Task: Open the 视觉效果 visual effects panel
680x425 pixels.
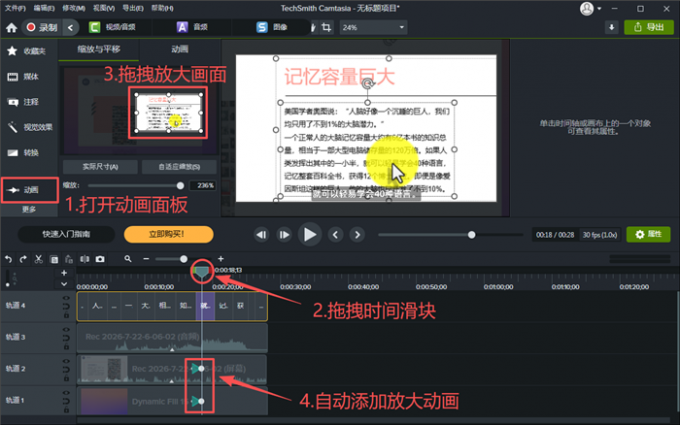Action: point(29,127)
